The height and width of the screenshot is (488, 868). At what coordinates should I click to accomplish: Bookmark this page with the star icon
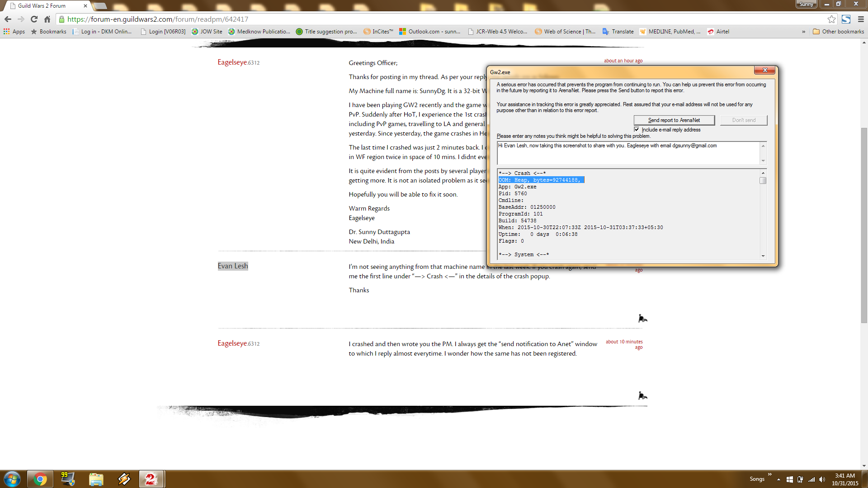(831, 19)
